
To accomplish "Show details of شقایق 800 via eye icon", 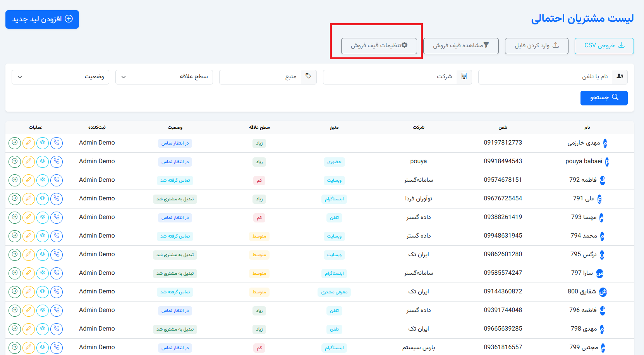I will click(x=43, y=292).
